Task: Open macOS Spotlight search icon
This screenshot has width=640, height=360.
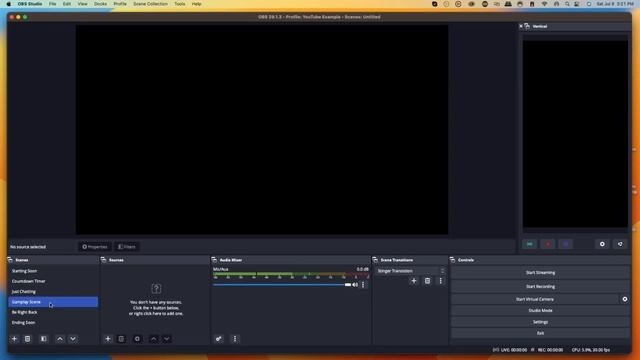Action: tap(567, 4)
